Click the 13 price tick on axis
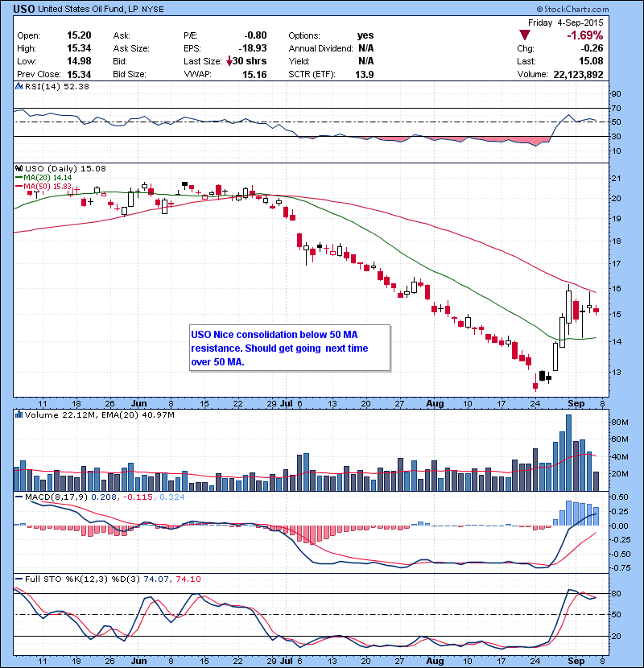Screen dimensions: 644x668 (x=617, y=373)
